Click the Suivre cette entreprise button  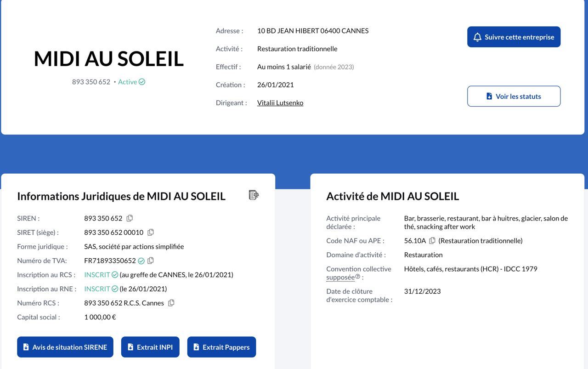click(514, 36)
